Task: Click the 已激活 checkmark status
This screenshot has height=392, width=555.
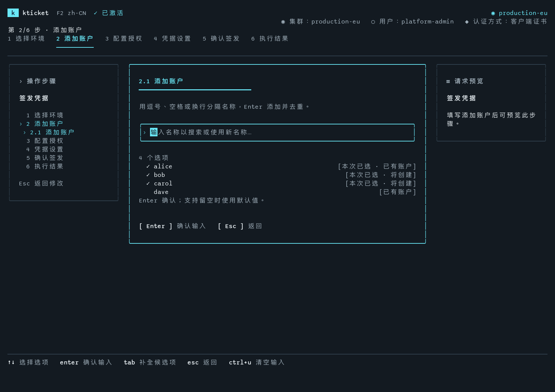Action: [x=108, y=13]
